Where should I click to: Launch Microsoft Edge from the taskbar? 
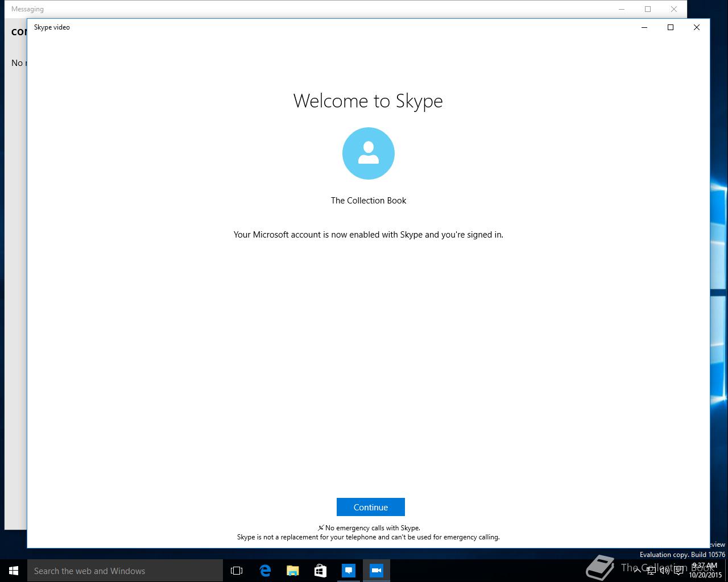tap(265, 571)
